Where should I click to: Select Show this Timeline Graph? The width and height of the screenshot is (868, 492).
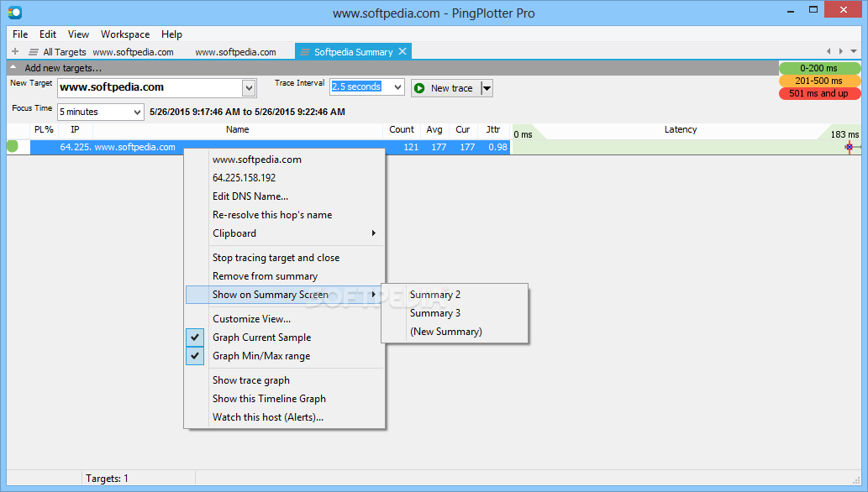(269, 399)
